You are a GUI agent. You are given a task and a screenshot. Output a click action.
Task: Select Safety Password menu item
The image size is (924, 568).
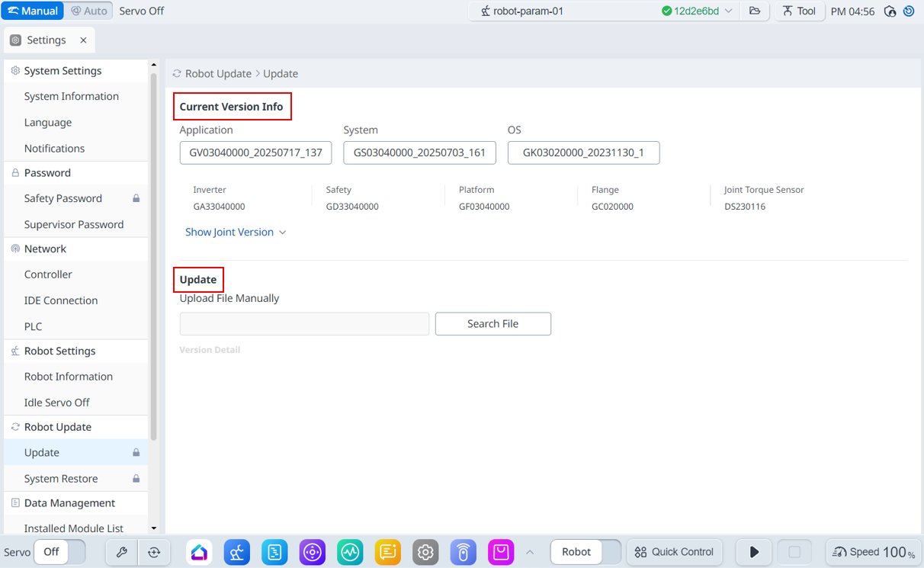click(x=63, y=198)
